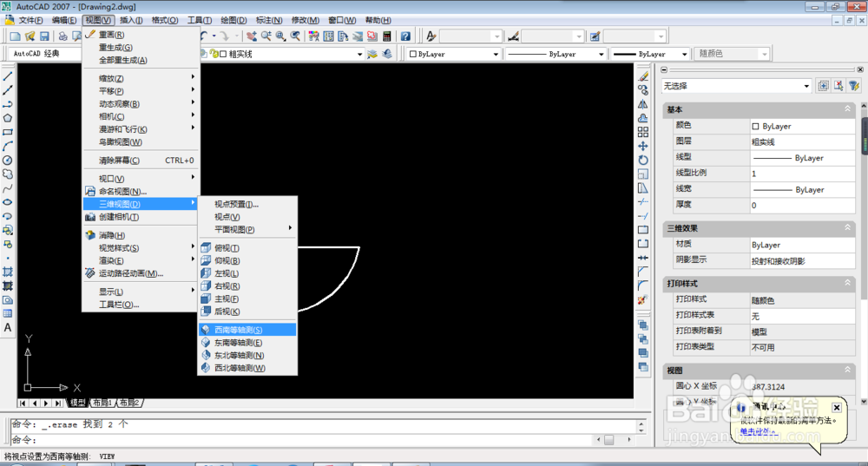
Task: Click the Pan realtime hand icon
Action: point(252,36)
